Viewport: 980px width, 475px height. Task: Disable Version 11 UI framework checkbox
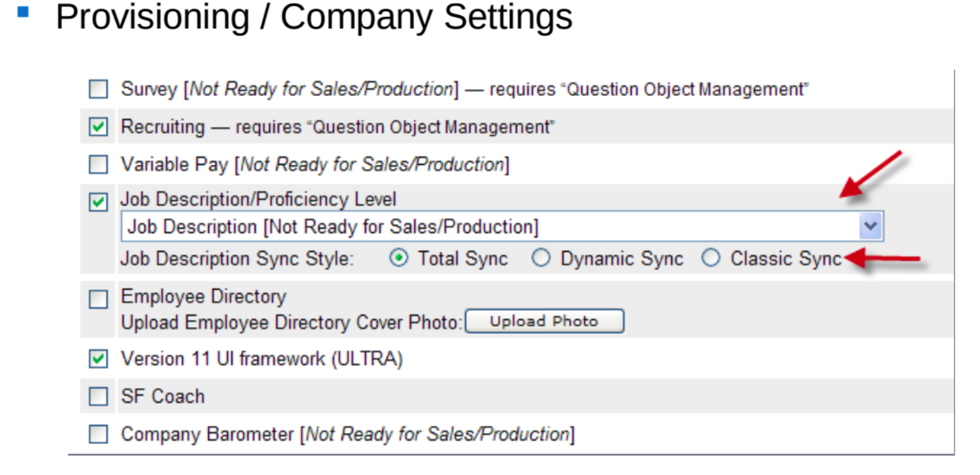click(x=98, y=360)
